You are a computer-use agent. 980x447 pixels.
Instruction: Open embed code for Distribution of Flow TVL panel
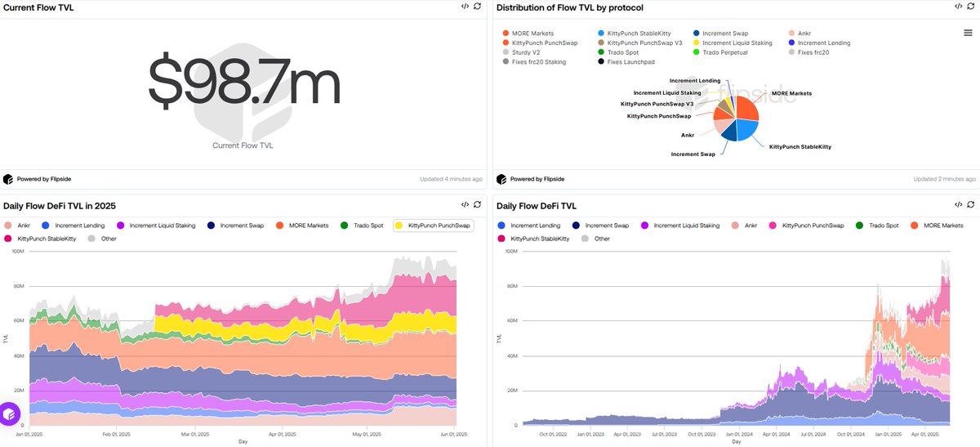point(958,7)
